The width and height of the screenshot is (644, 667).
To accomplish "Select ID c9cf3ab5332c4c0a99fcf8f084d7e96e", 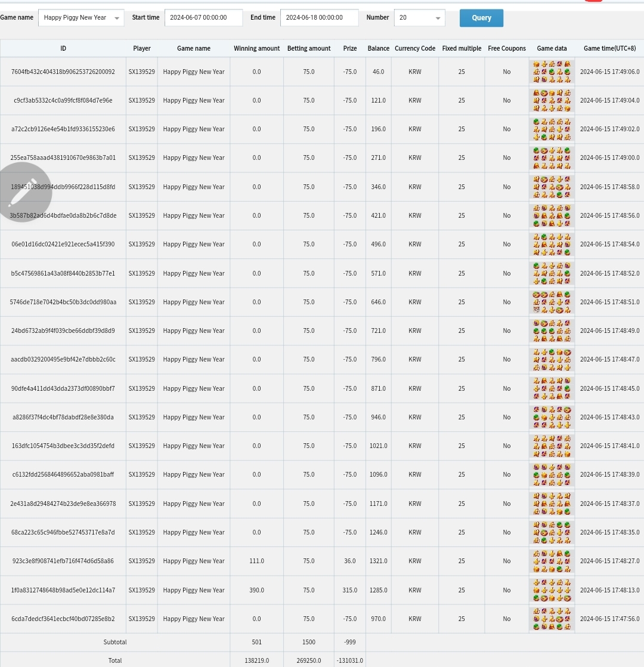I will click(x=63, y=100).
